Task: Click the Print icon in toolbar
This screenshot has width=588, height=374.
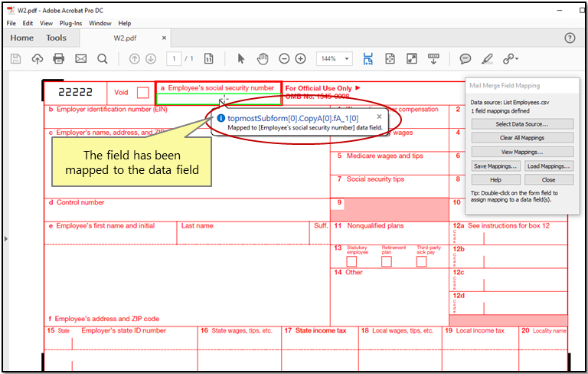Action: 58,59
